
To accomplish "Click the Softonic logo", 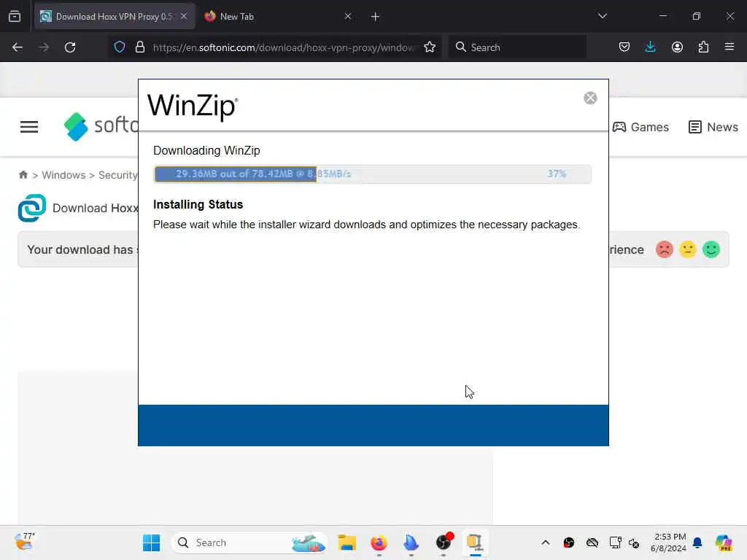I will 101,126.
